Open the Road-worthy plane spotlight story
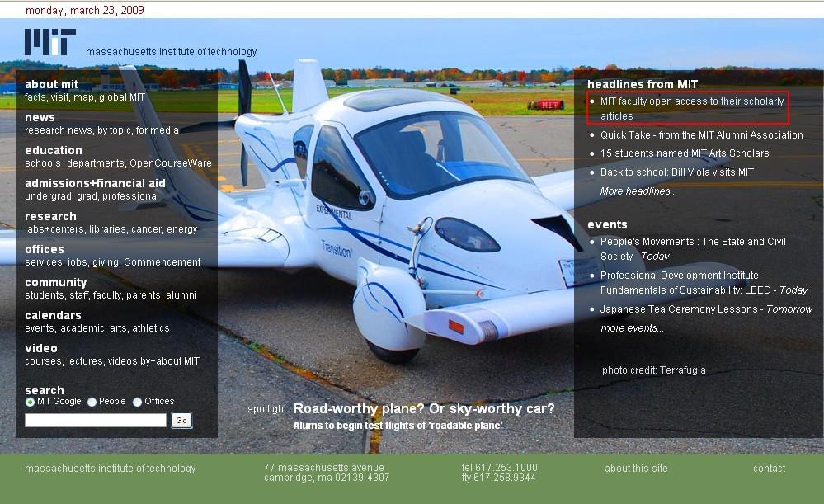Screen dimensions: 824x504 [x=424, y=409]
